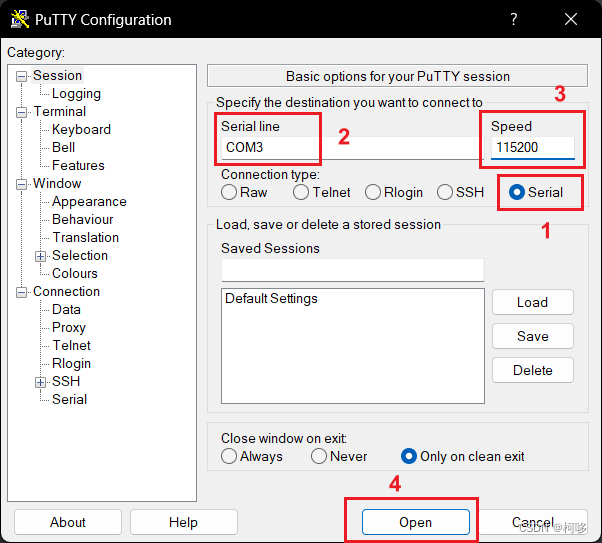This screenshot has height=543, width=602.
Task: Click the Load button
Action: tap(533, 302)
